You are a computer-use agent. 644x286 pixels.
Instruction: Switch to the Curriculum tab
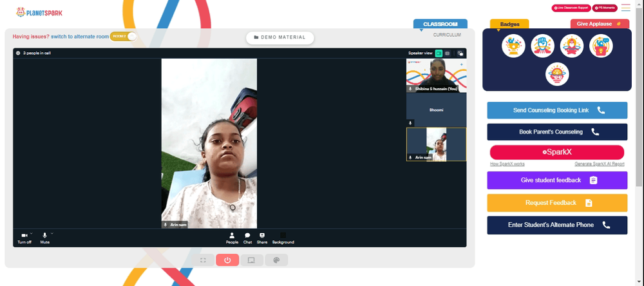(447, 35)
